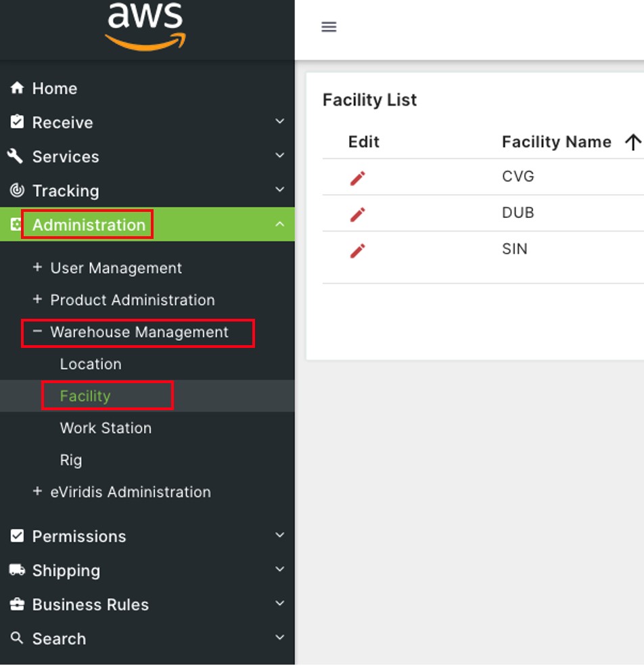This screenshot has width=644, height=666.
Task: Click the Search magnifier icon
Action: pyautogui.click(x=16, y=638)
